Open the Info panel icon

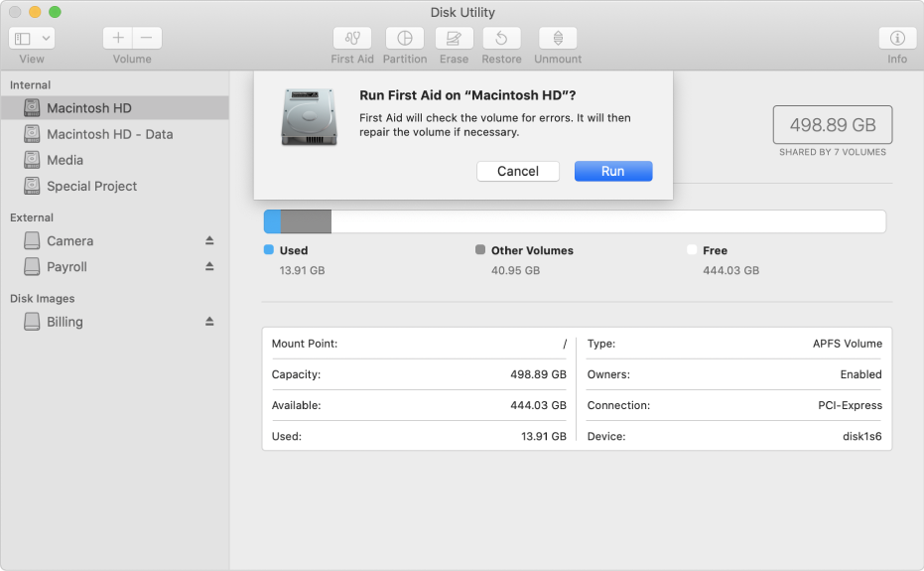[897, 39]
